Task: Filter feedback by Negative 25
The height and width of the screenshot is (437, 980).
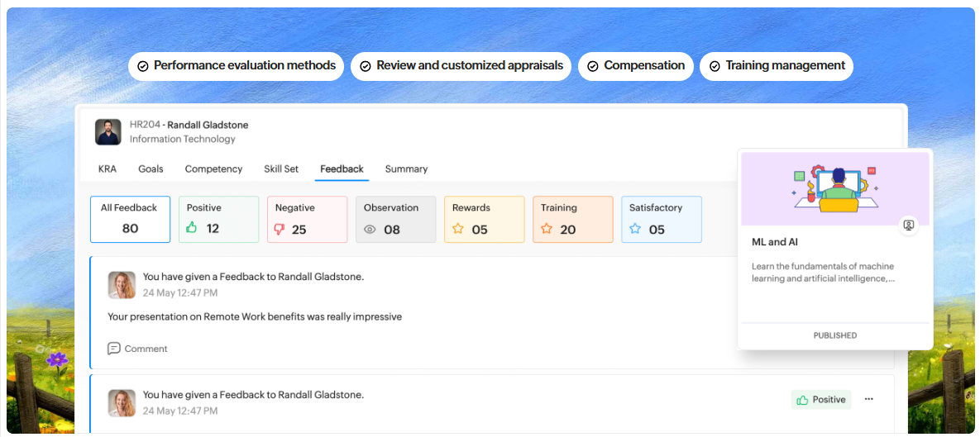Action: coord(308,219)
